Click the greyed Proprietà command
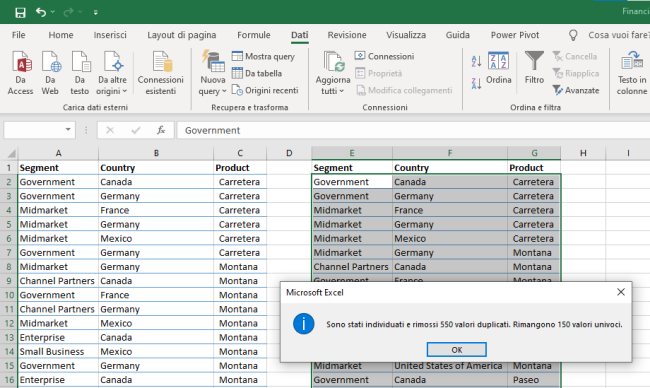This screenshot has width=650, height=388. (379, 73)
